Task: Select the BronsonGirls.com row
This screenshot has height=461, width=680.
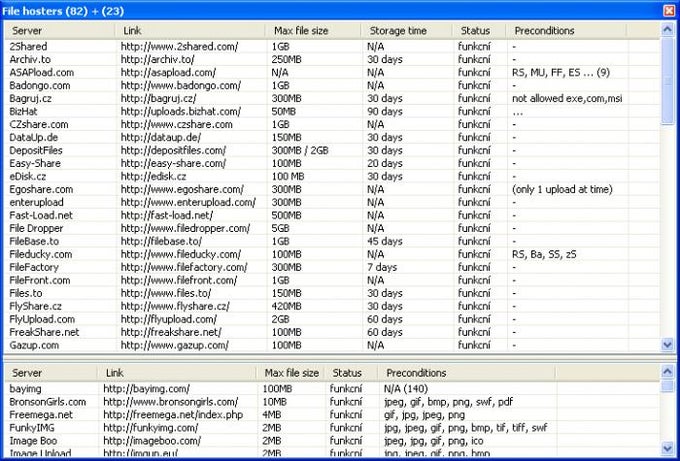Action: click(332, 402)
